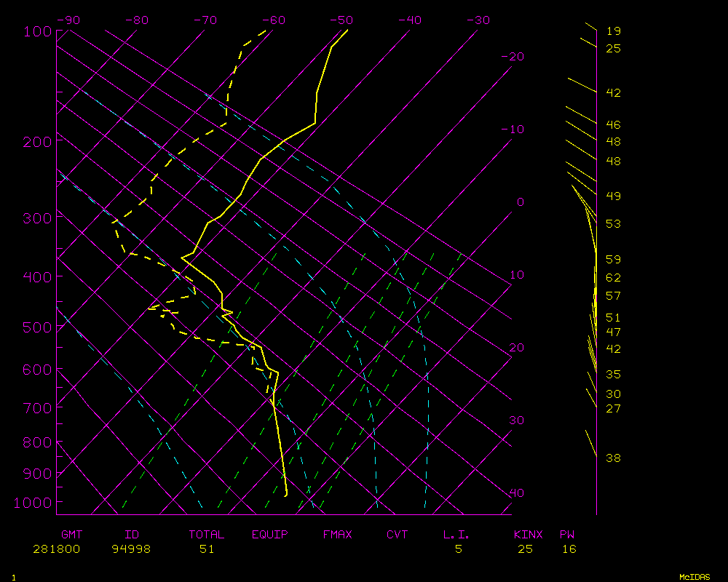The width and height of the screenshot is (728, 582).
Task: Select the L.I. header label
Action: pyautogui.click(x=456, y=535)
